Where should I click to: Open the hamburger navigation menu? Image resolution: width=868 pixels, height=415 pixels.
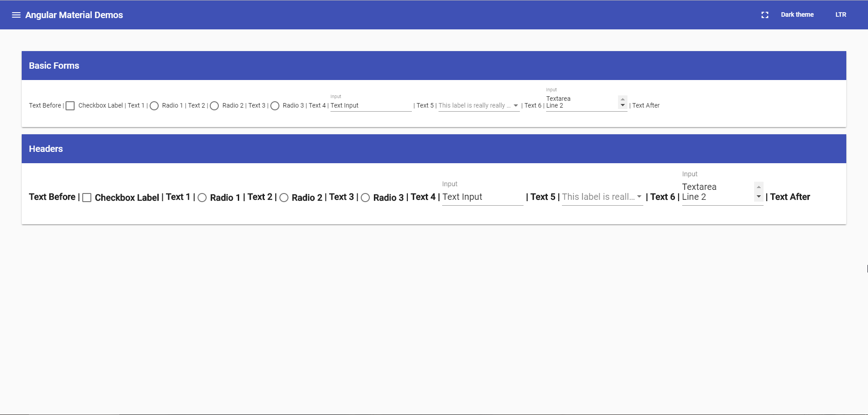(x=16, y=15)
